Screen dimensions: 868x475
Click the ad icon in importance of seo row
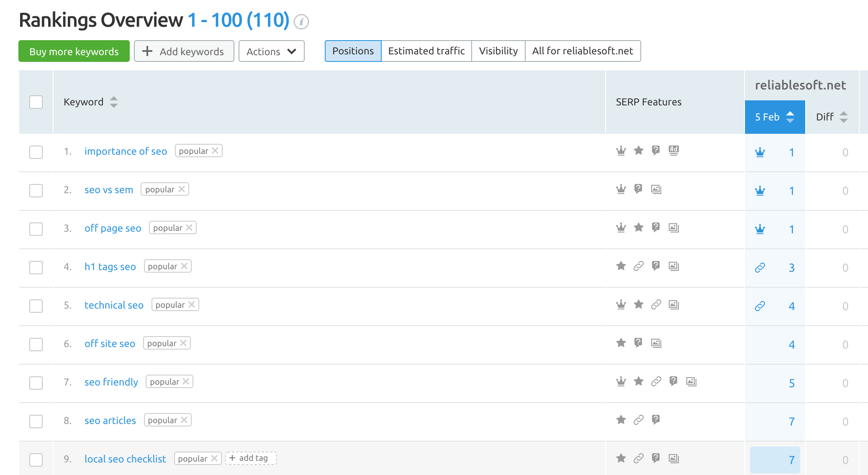673,151
